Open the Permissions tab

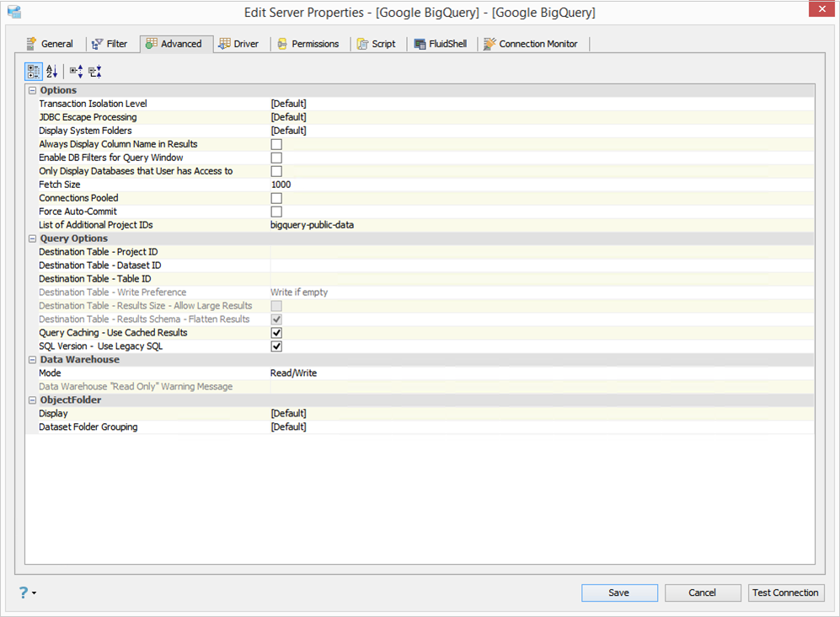click(308, 44)
